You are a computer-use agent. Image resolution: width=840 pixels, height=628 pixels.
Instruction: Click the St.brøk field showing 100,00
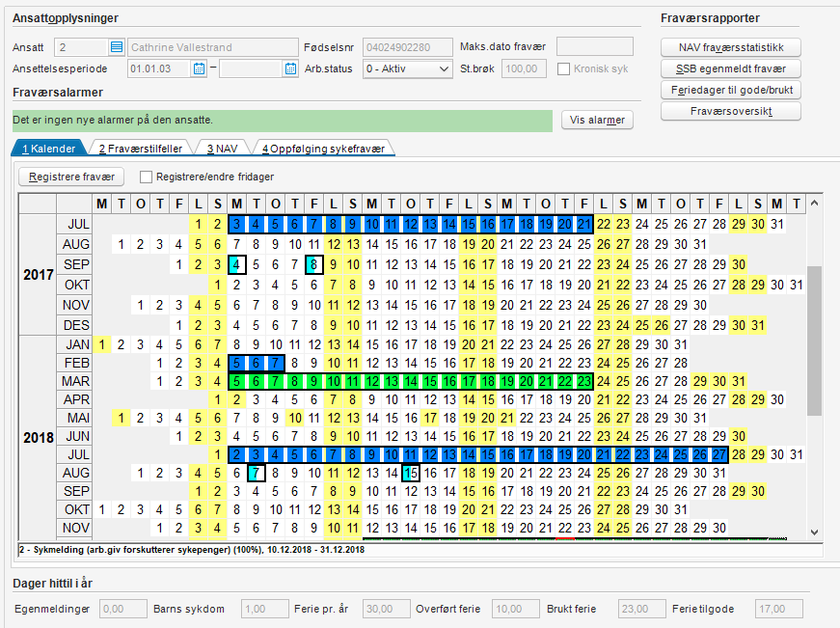point(524,68)
